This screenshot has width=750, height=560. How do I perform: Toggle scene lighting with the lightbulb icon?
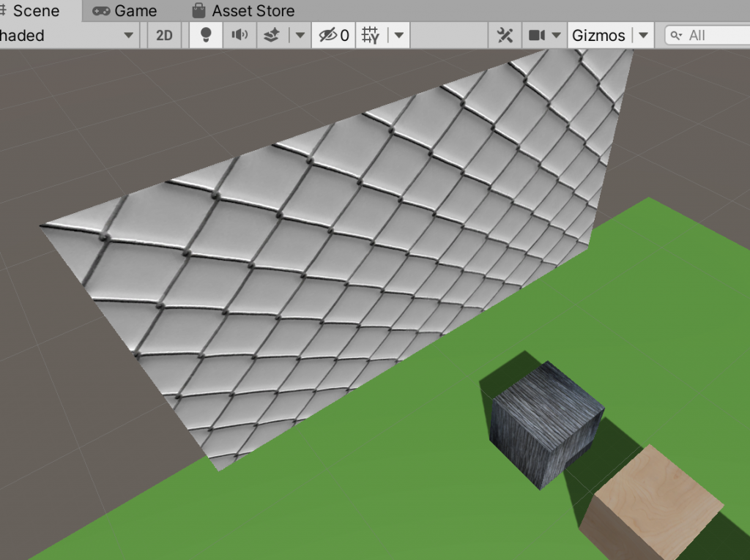click(x=207, y=35)
